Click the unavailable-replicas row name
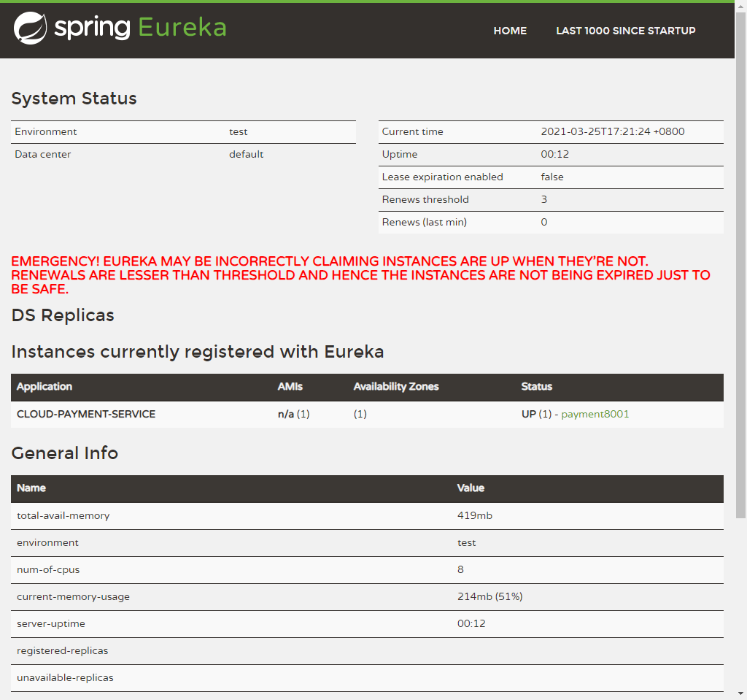 [65, 678]
